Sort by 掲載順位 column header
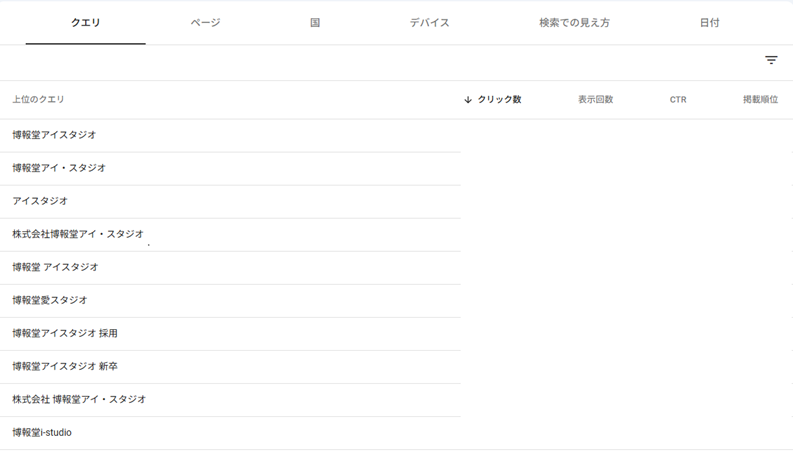 (760, 100)
